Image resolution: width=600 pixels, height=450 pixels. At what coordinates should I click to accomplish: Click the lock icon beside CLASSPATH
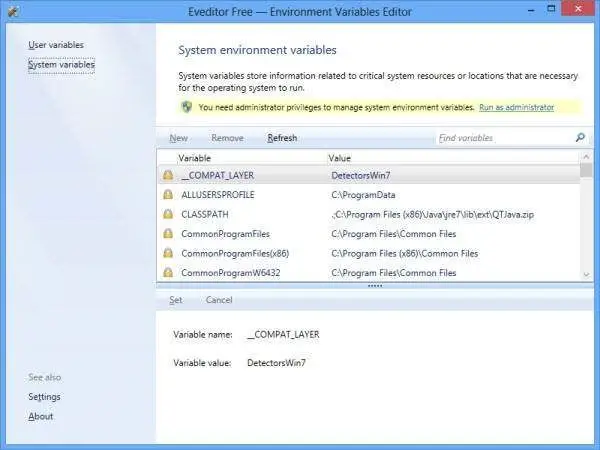click(168, 214)
